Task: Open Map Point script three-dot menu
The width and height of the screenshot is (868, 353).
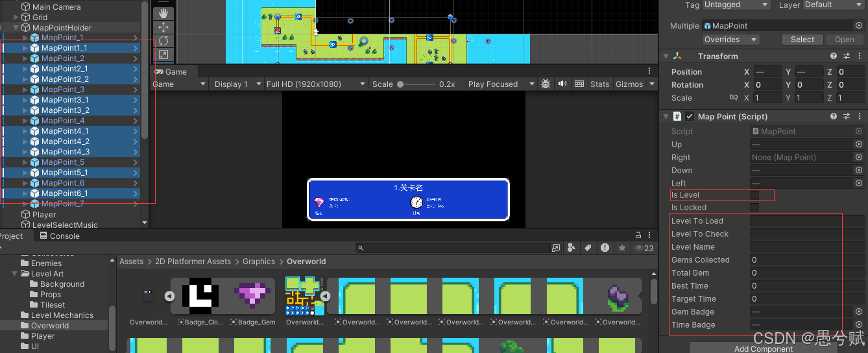Action: [x=859, y=116]
